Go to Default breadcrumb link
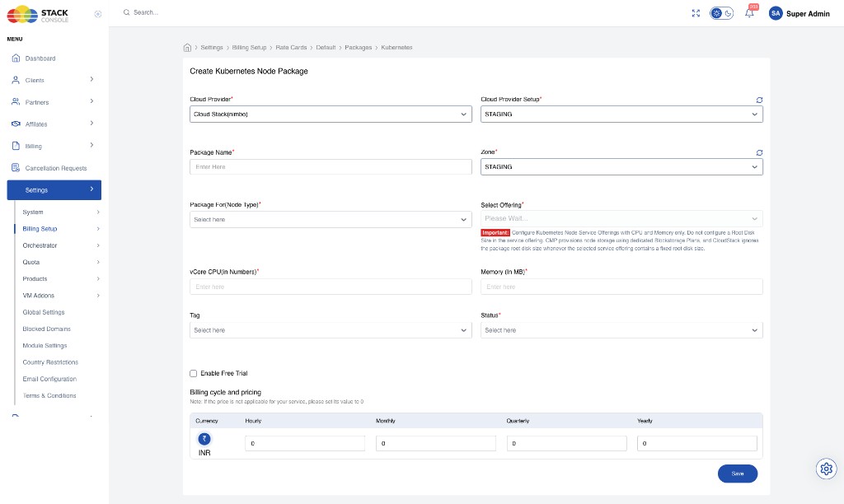844x504 pixels. (x=326, y=47)
